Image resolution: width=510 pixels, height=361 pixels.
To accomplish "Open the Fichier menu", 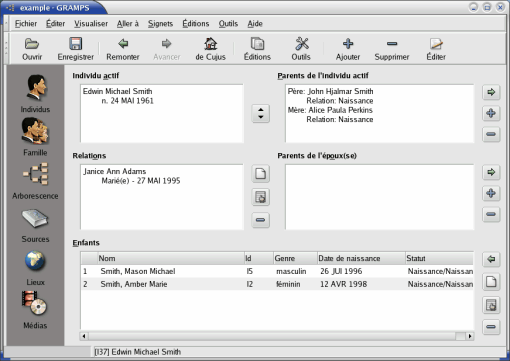I will point(26,24).
